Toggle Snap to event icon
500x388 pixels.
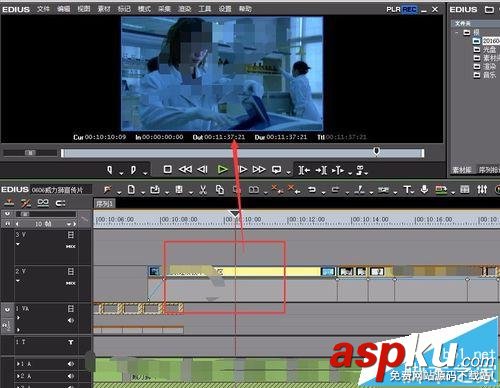[60, 203]
